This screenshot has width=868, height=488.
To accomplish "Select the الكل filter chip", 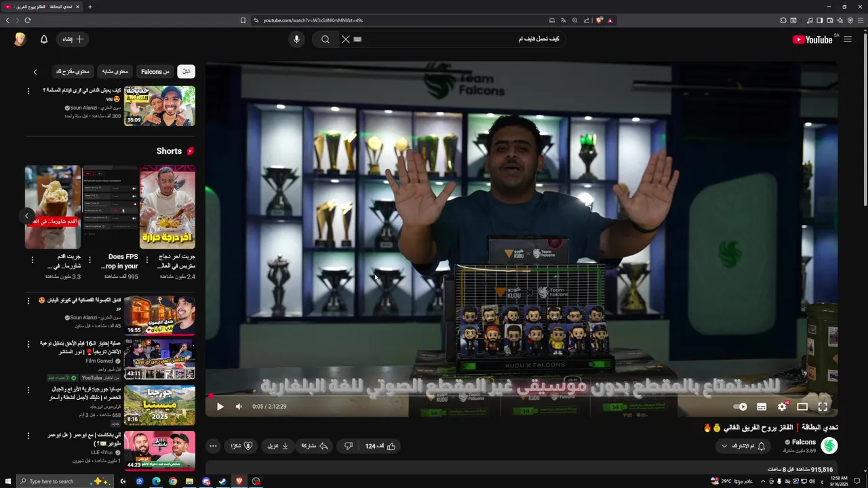I will point(186,71).
